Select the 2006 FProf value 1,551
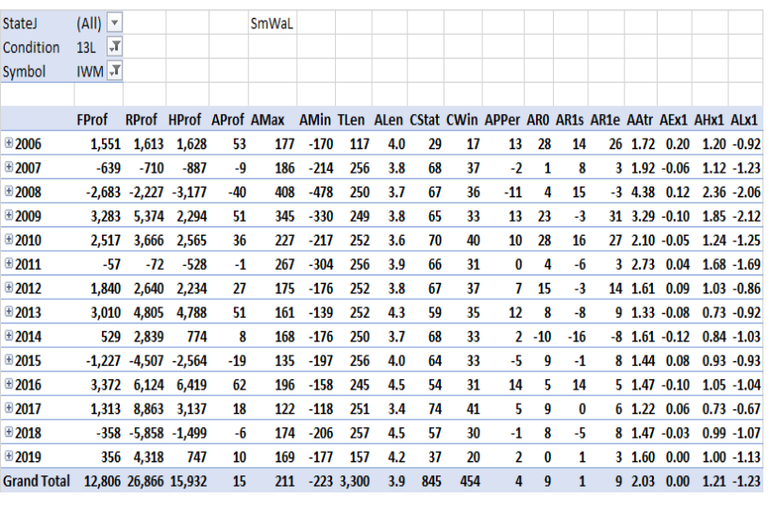The height and width of the screenshot is (532, 770). (106, 143)
